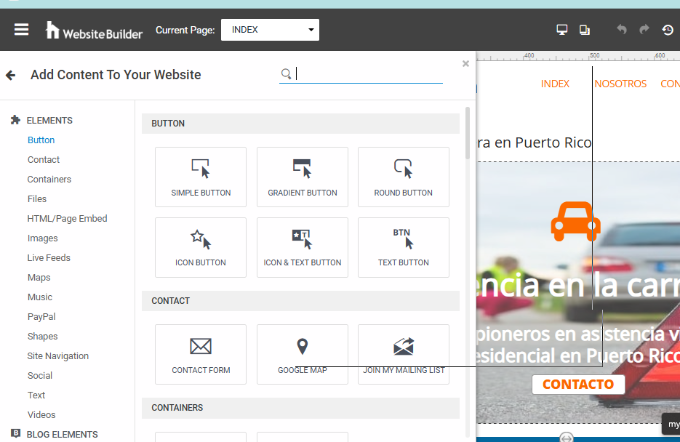
Task: Switch to desktop view icon
Action: pyautogui.click(x=562, y=29)
